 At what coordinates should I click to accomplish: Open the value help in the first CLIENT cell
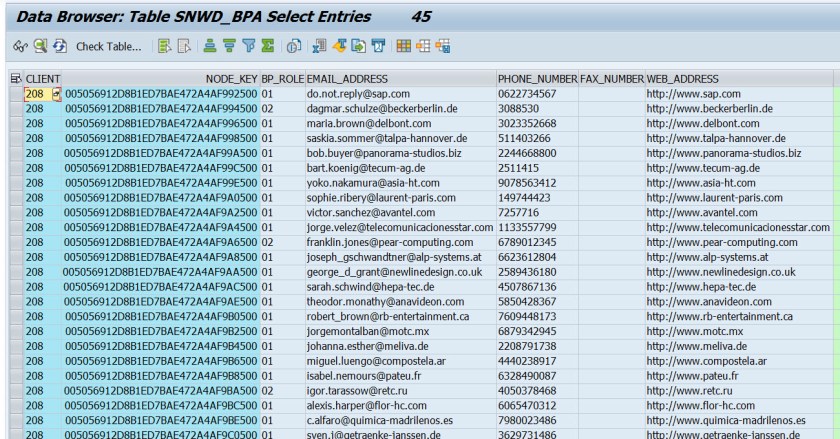pos(56,94)
